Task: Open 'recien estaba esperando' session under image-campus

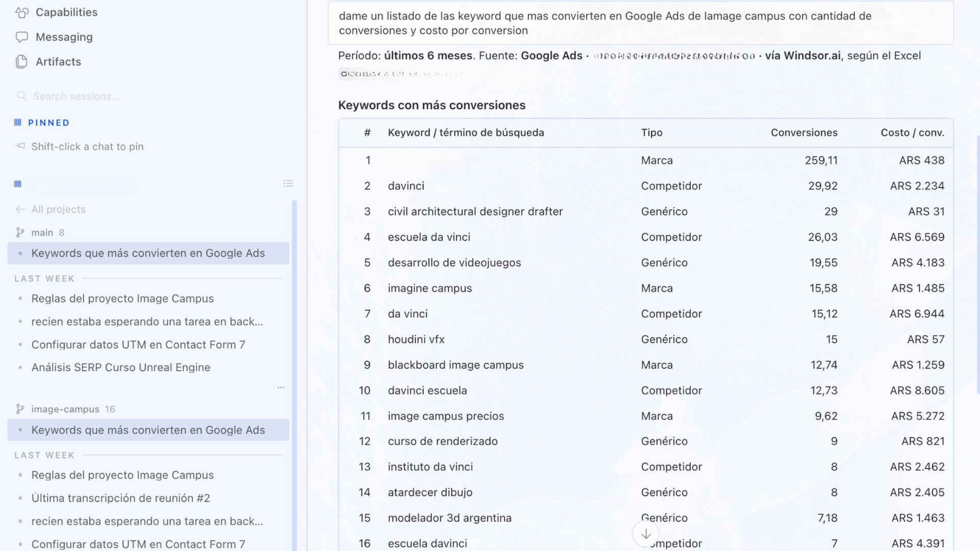Action: pos(148,521)
